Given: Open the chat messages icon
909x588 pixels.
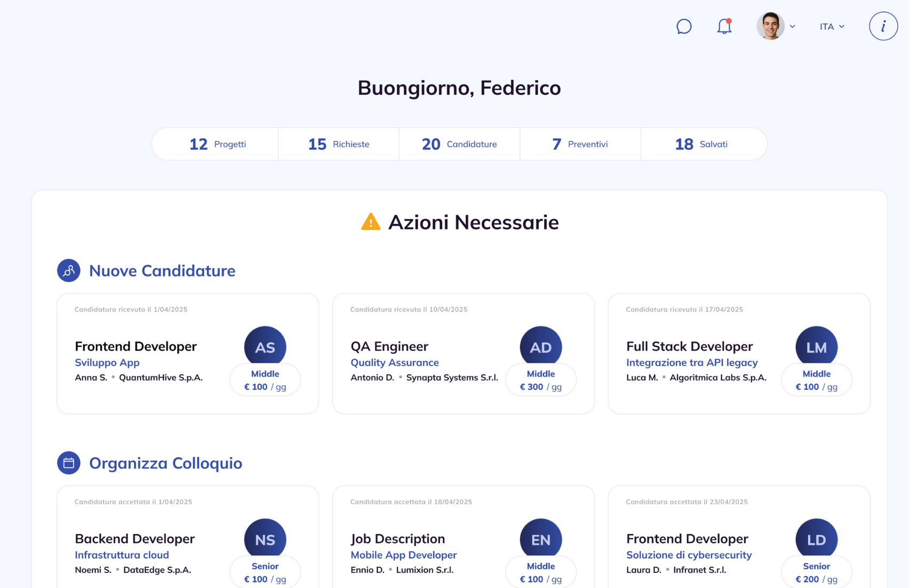Looking at the screenshot, I should [683, 26].
